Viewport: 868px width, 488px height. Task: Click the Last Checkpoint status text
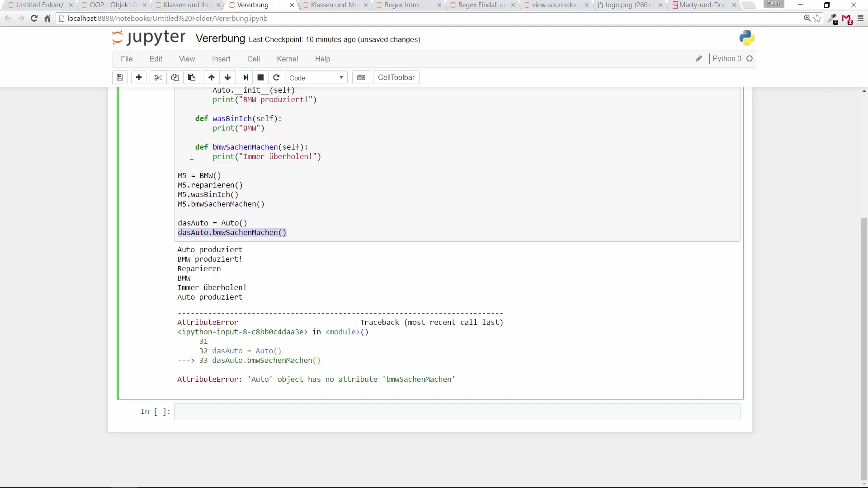(335, 40)
